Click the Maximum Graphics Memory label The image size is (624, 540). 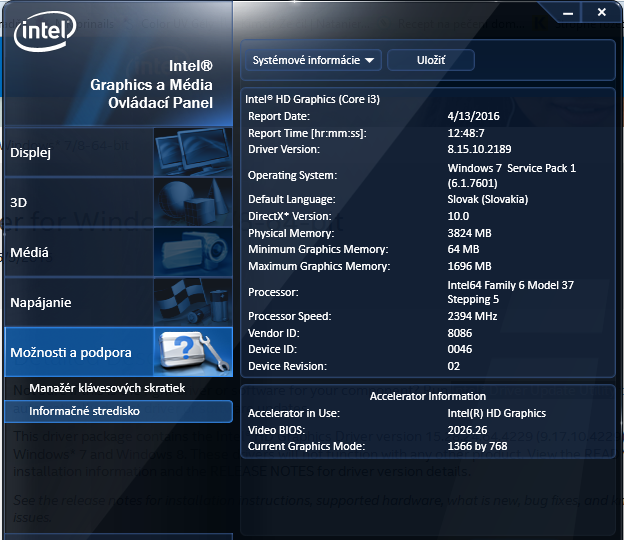319,266
